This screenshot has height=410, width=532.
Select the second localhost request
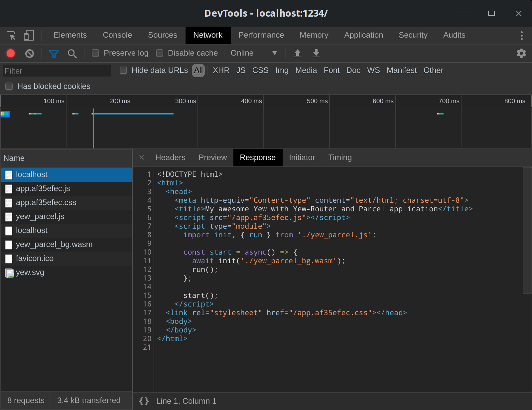(66, 230)
